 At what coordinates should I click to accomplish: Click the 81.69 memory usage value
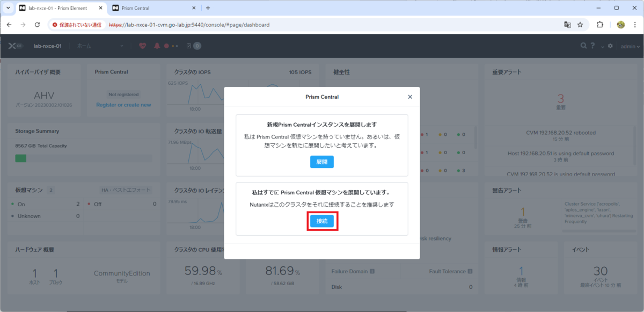[x=280, y=270]
